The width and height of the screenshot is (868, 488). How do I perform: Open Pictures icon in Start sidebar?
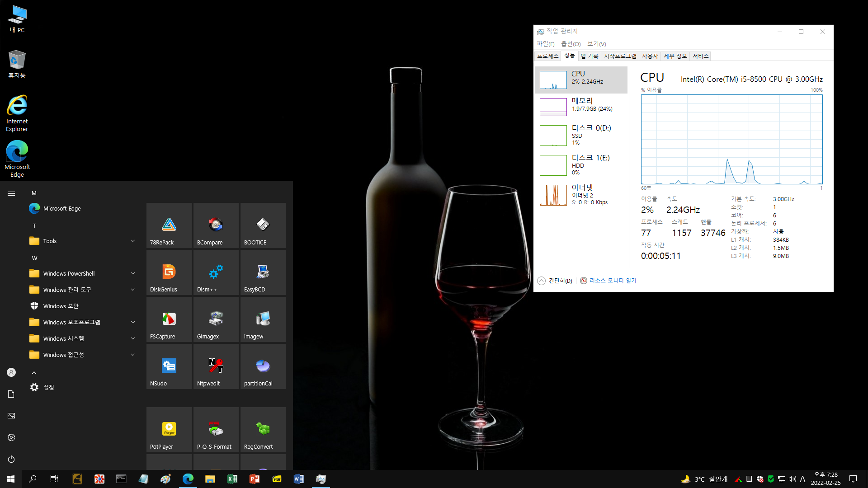(11, 416)
